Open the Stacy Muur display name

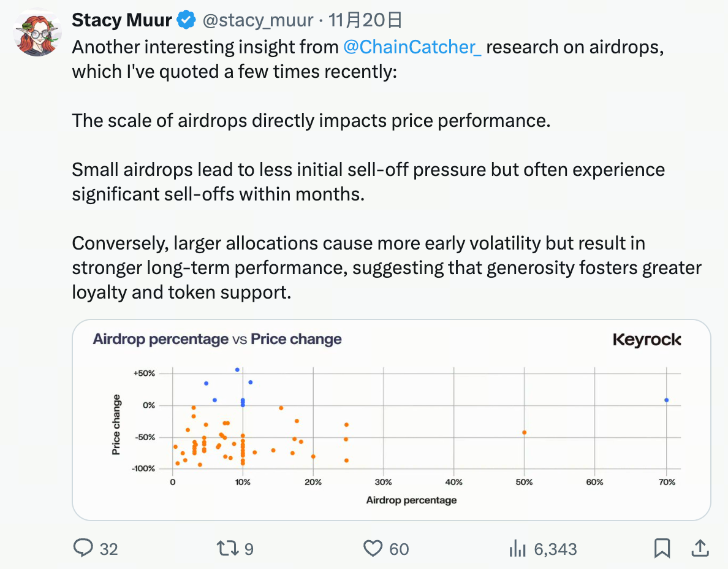click(122, 20)
